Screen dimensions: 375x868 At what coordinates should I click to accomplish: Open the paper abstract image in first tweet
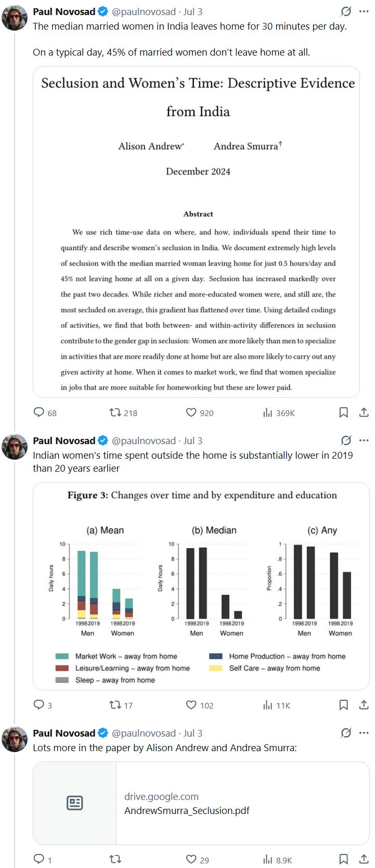click(x=197, y=232)
